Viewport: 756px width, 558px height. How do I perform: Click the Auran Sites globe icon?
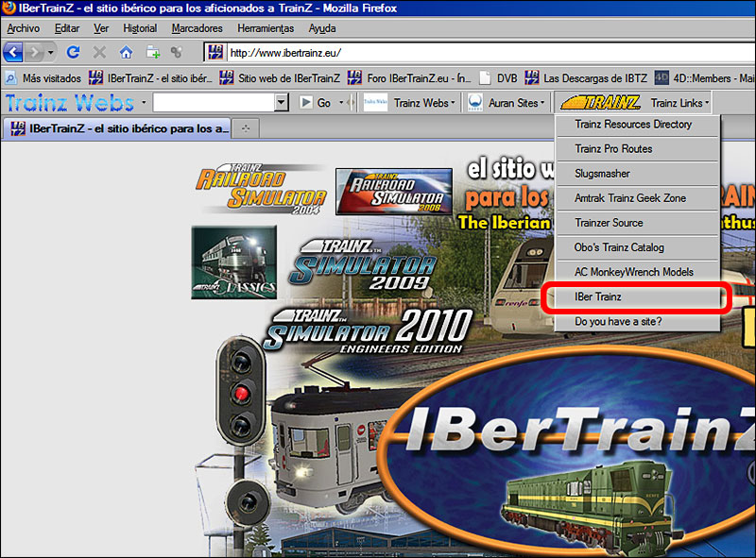[x=475, y=103]
